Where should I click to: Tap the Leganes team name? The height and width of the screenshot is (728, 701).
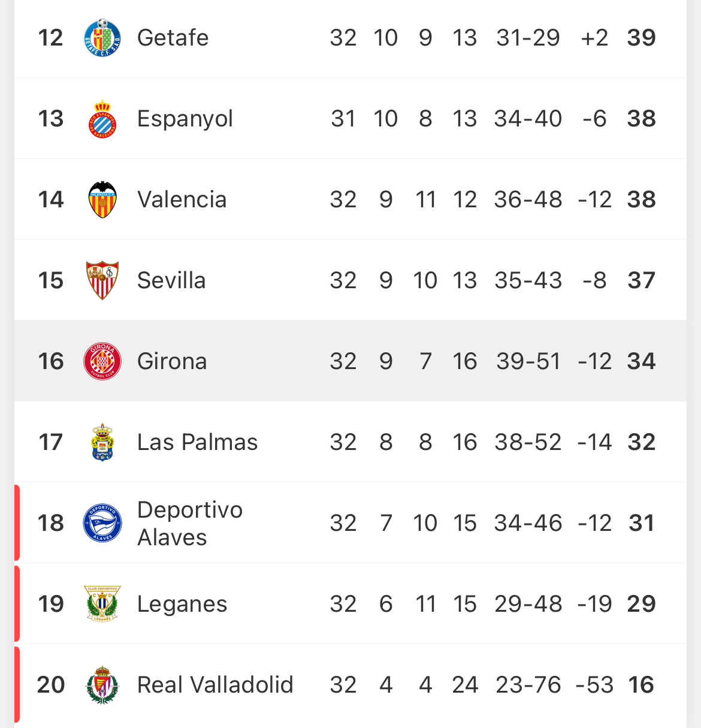[182, 604]
